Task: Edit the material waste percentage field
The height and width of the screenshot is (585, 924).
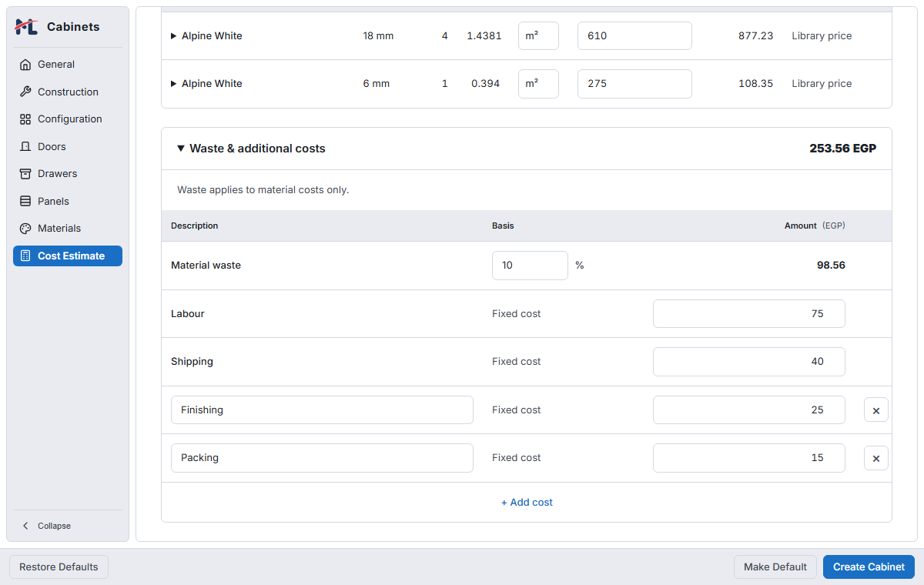Action: pyautogui.click(x=530, y=266)
